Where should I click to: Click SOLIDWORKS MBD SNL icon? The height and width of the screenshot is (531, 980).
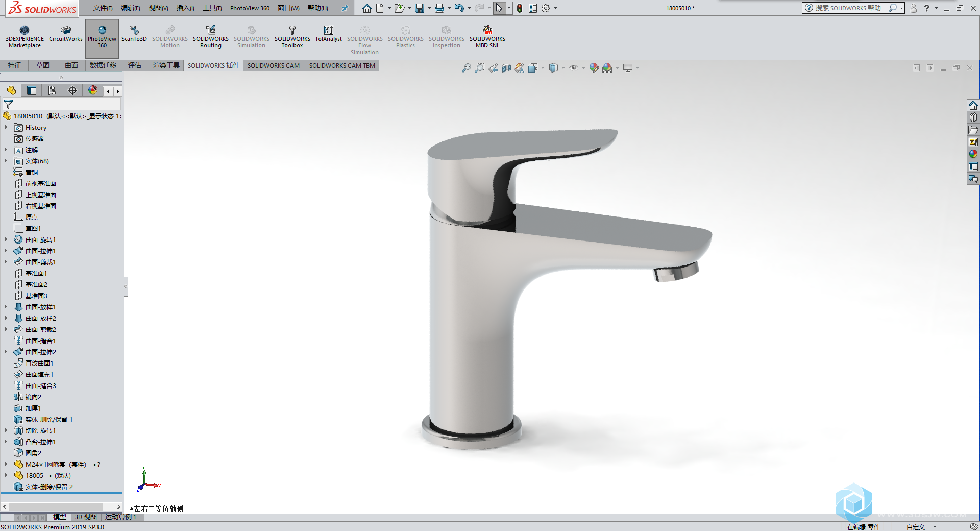pos(487,37)
